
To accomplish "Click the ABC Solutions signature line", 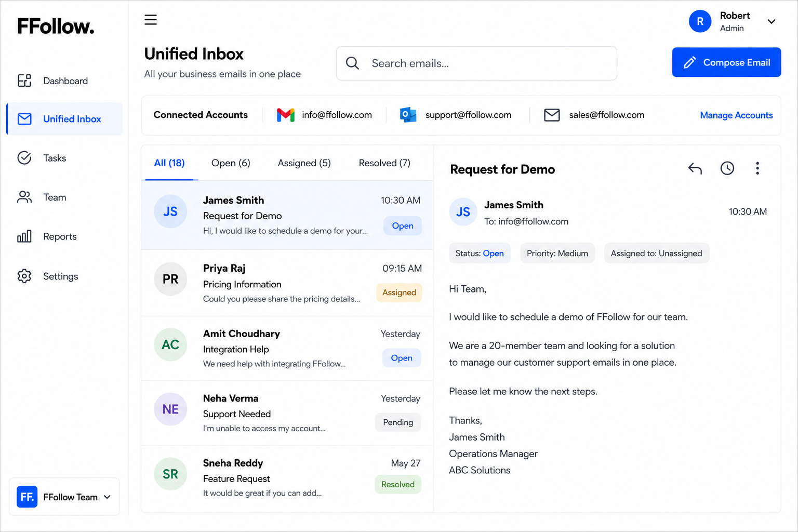I will (480, 470).
